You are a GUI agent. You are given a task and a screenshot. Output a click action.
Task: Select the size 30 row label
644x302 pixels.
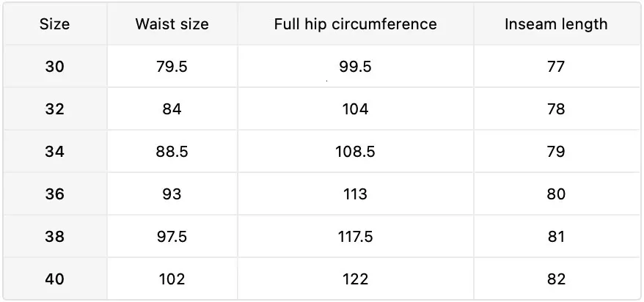coord(54,67)
